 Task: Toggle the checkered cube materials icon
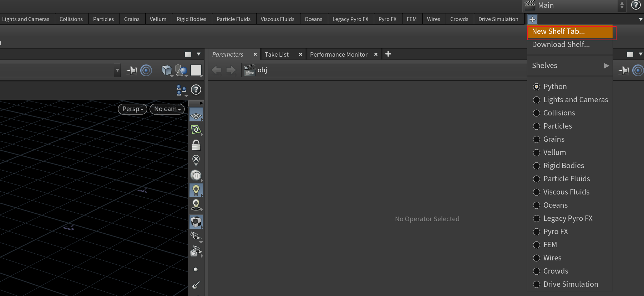(196, 222)
